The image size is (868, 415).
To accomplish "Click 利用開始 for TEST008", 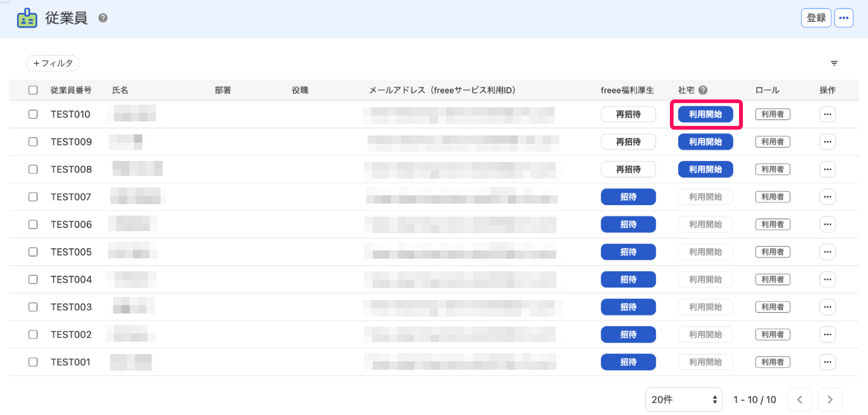I will click(x=705, y=169).
